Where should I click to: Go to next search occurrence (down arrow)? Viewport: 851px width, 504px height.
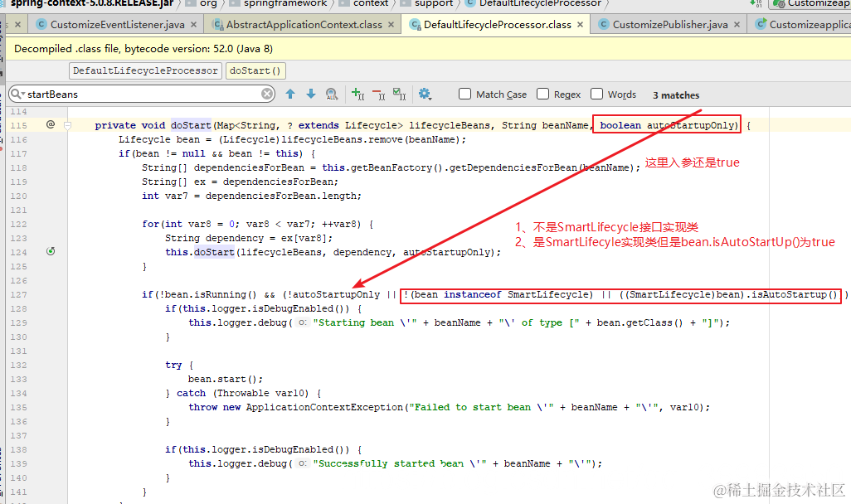click(311, 94)
